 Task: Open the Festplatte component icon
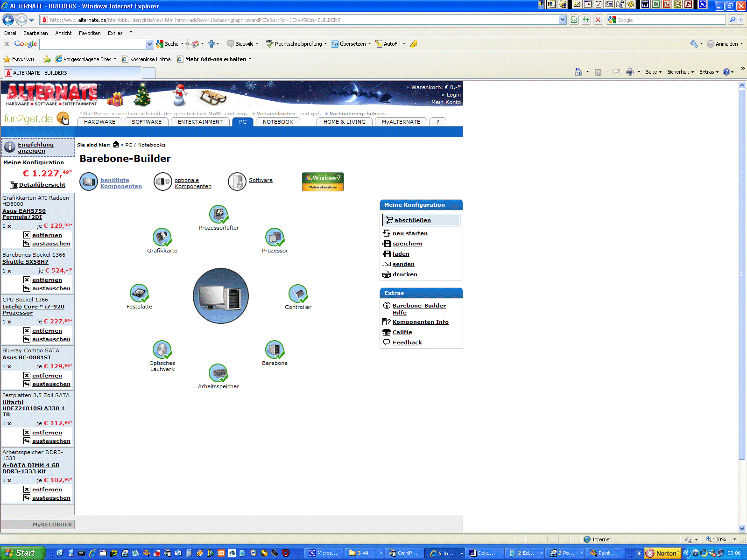[139, 293]
